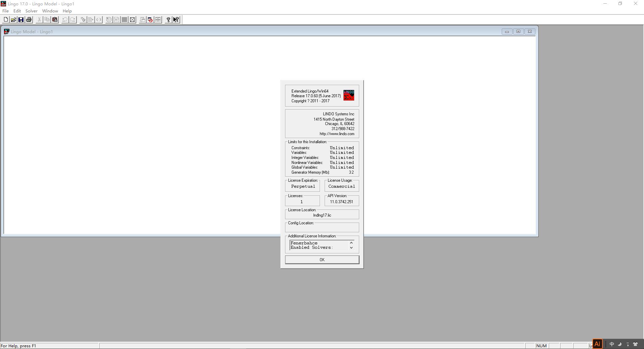Click the Close All windows toolbar icon
The image size is (644, 349).
(150, 20)
